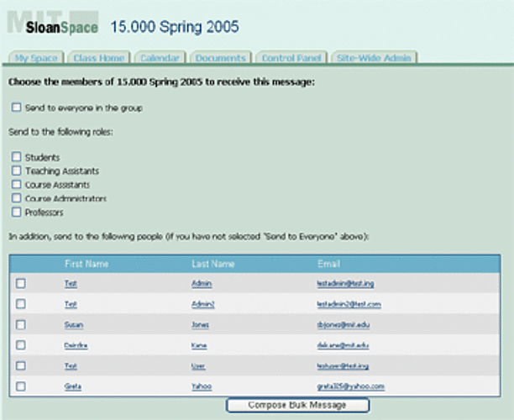This screenshot has width=514, height=420.
Task: Tick the Teaching Assistants checkbox
Action: [x=16, y=171]
